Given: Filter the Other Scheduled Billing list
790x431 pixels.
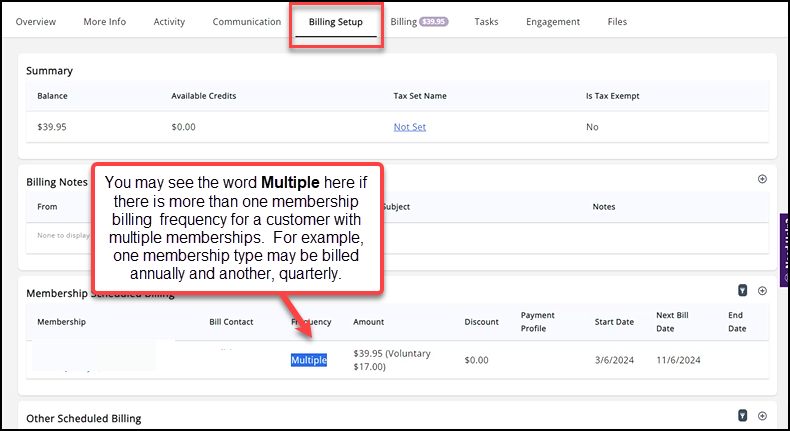Looking at the screenshot, I should tap(742, 415).
